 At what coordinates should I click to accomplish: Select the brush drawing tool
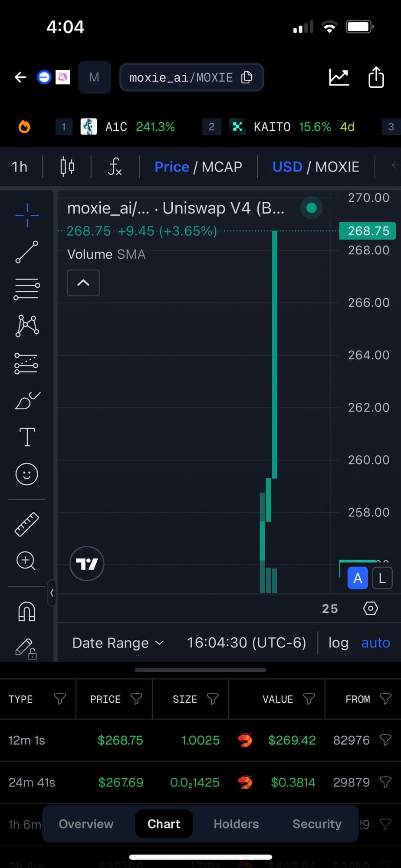point(27,401)
